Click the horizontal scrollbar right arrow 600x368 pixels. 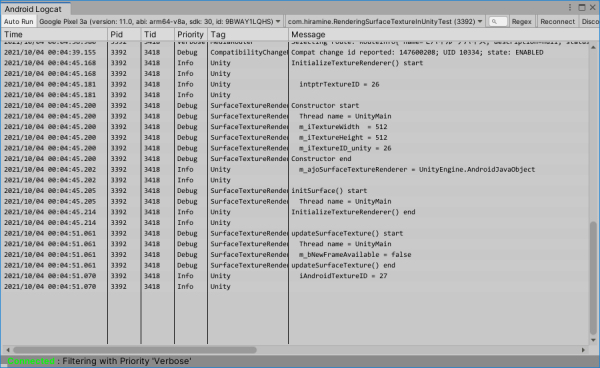[x=583, y=350]
